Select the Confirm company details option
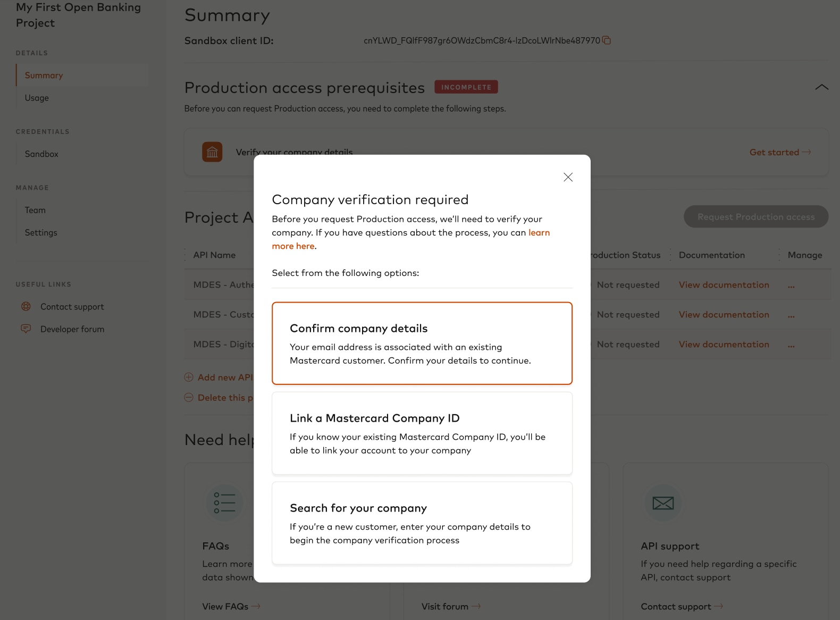 point(422,343)
